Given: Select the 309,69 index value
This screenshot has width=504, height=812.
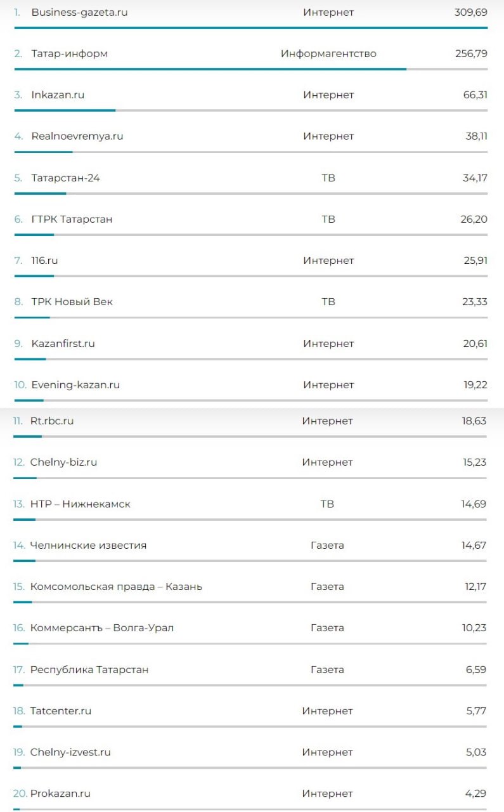Looking at the screenshot, I should [471, 12].
